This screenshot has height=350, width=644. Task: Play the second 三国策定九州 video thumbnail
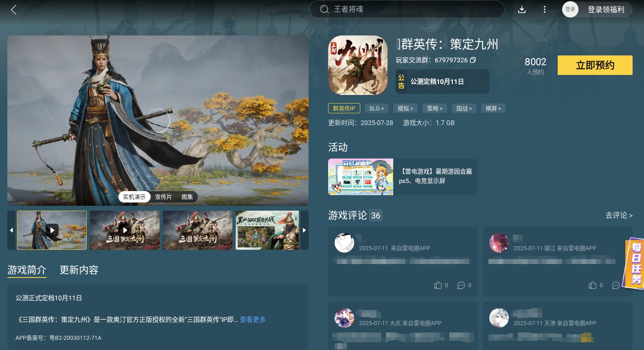(125, 230)
